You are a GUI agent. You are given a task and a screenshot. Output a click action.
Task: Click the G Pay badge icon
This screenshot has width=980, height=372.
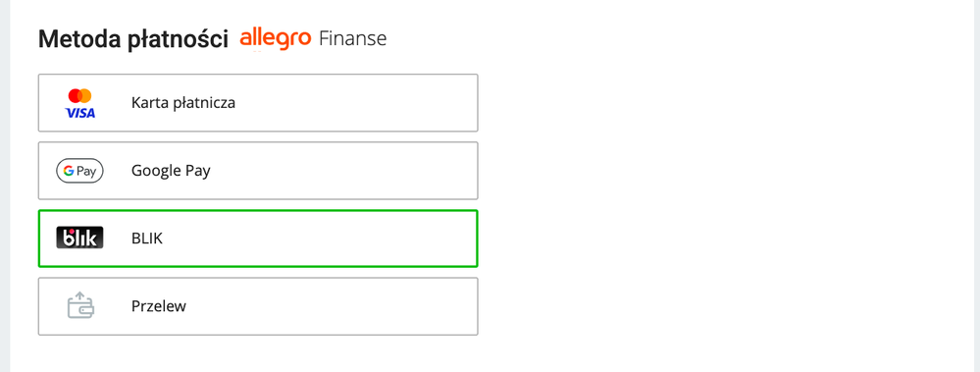80,171
